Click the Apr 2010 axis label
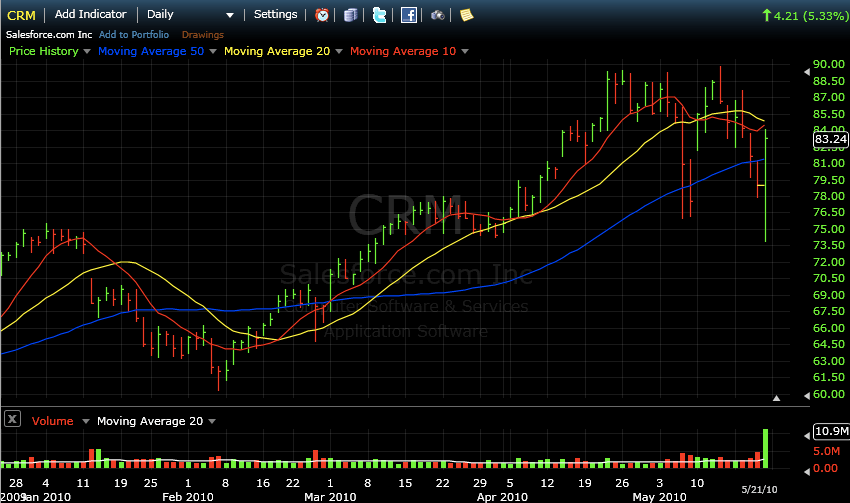This screenshot has height=503, width=850. pos(502,496)
